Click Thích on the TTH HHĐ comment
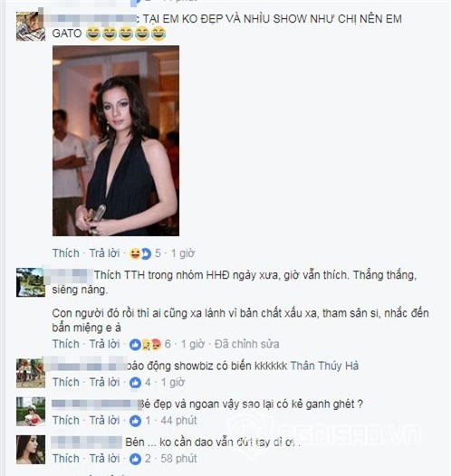This screenshot has height=476, width=451. click(66, 344)
